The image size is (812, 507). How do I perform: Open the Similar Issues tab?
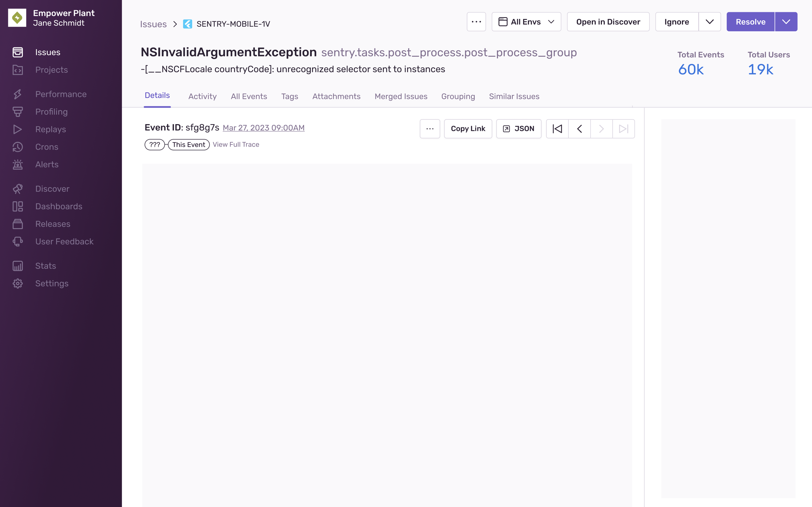pos(514,96)
